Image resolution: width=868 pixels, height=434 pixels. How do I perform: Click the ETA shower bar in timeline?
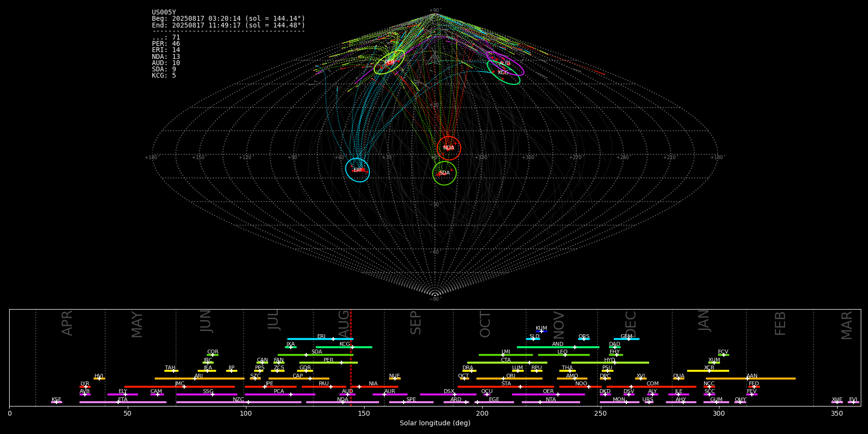point(123,402)
